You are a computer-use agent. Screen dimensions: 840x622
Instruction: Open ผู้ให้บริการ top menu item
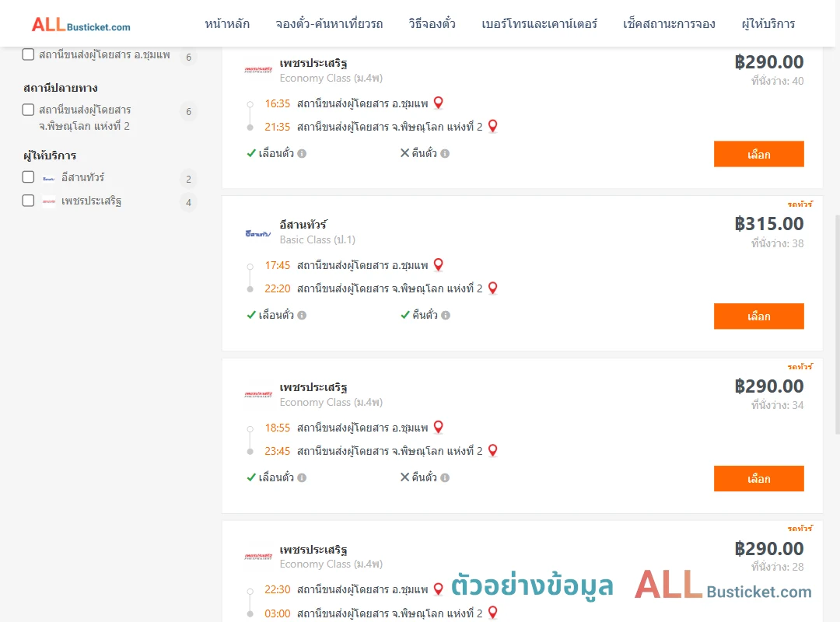[x=768, y=23]
